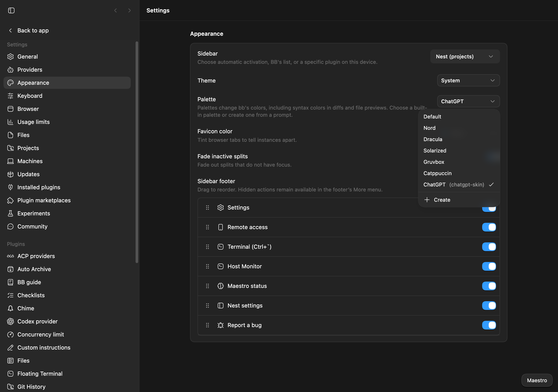Click the Experiments flask icon
Image resolution: width=558 pixels, height=392 pixels.
[x=10, y=213]
